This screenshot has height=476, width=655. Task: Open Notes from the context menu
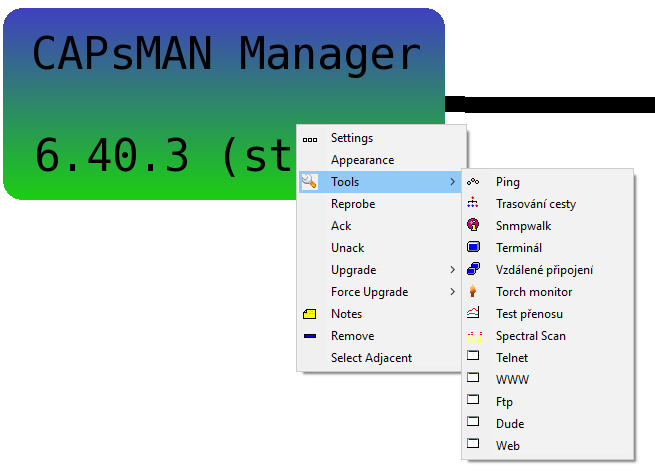pyautogui.click(x=380, y=314)
